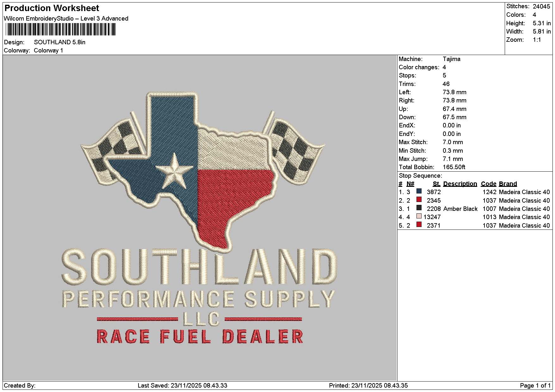Image resolution: width=555 pixels, height=392 pixels.
Task: Click the zoom value '1:1'
Action: (537, 40)
